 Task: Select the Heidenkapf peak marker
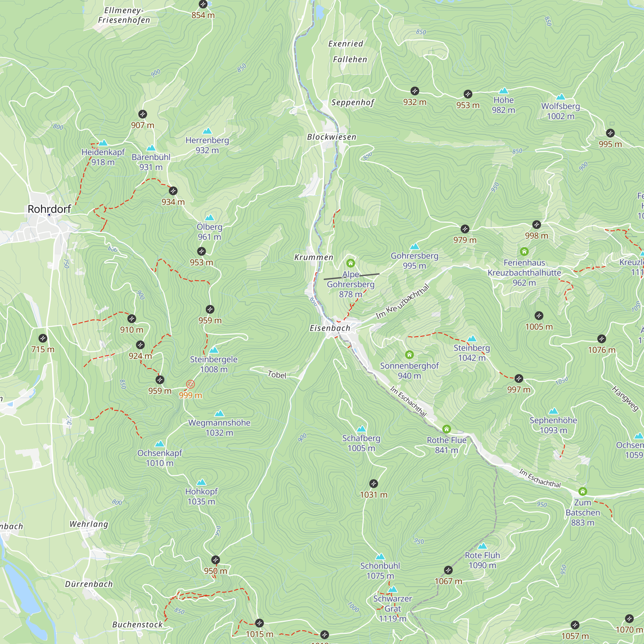[x=103, y=143]
